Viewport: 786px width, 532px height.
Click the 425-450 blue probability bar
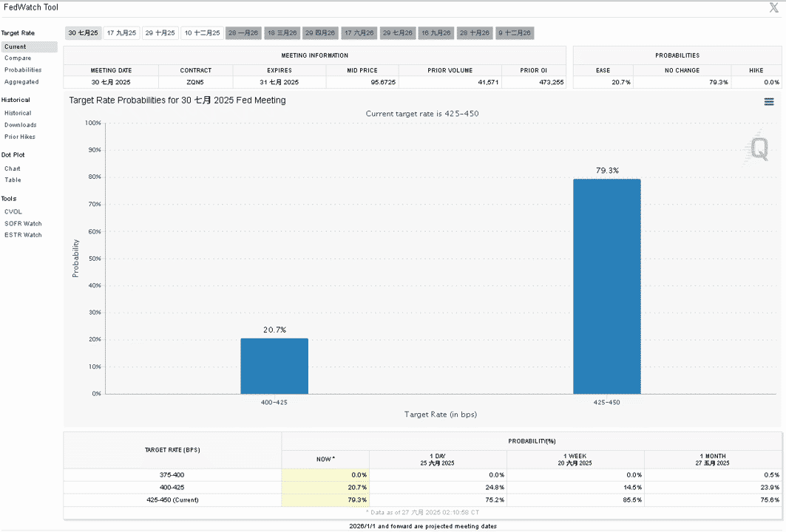[607, 287]
